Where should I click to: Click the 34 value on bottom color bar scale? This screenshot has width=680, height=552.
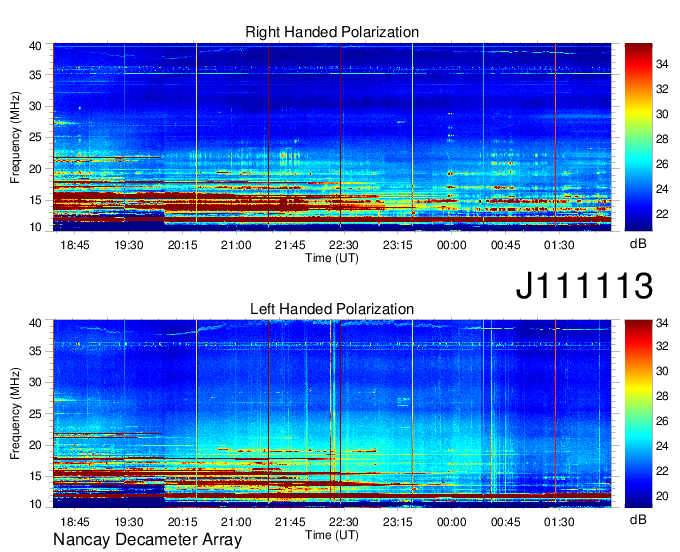[662, 323]
